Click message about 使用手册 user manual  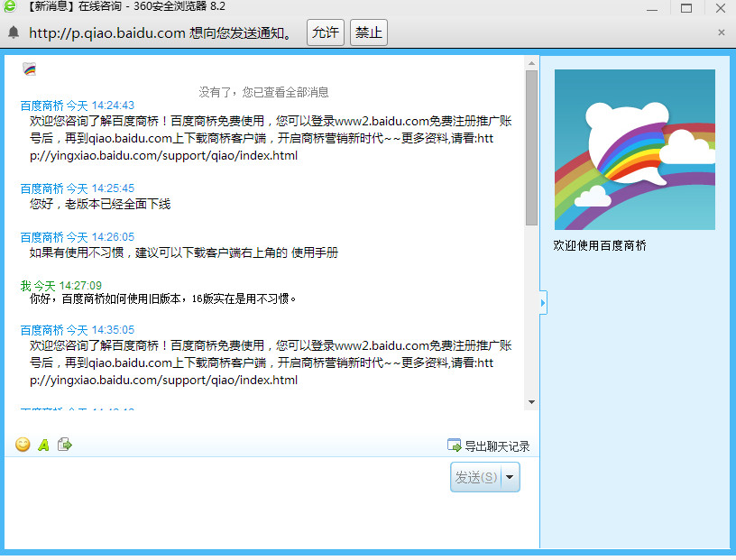tap(183, 253)
